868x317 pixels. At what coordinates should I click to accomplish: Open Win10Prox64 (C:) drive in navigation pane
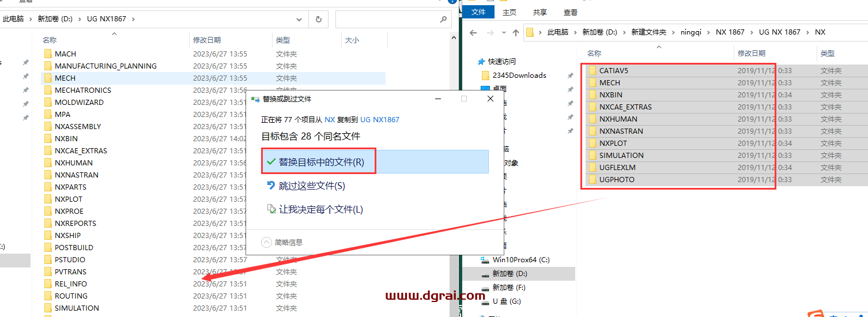pos(520,260)
